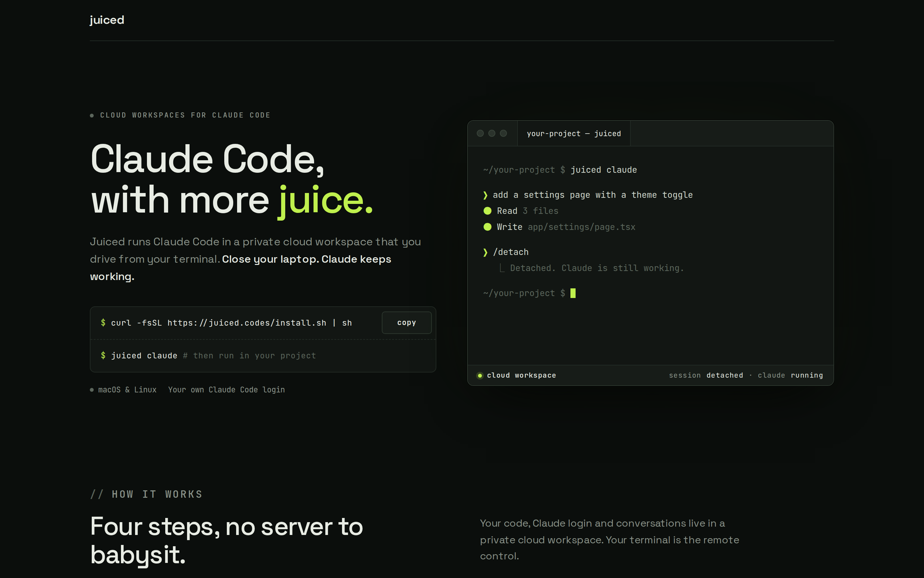Click the curl install command text
924x578 pixels.
click(231, 323)
